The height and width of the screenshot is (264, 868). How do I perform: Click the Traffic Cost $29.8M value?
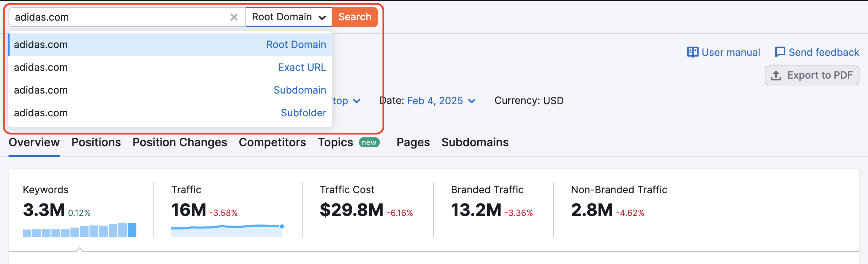(352, 210)
